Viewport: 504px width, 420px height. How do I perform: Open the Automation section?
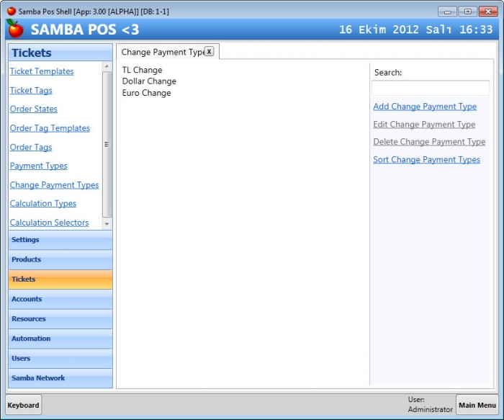60,339
